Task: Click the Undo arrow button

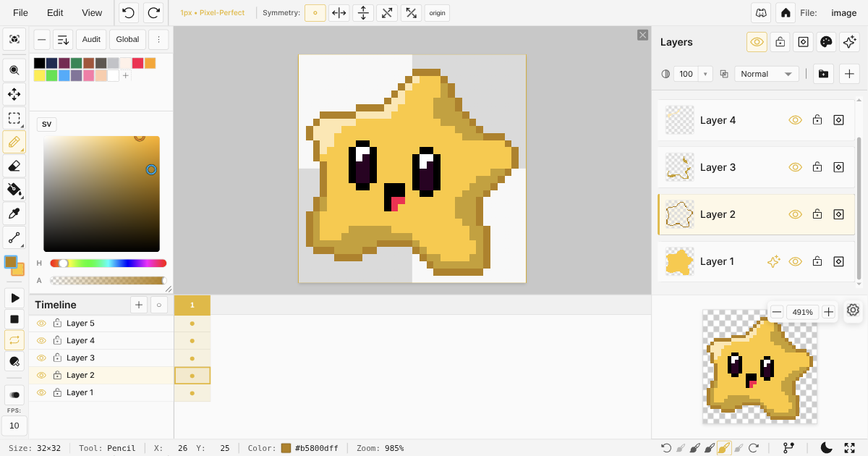Action: click(128, 13)
